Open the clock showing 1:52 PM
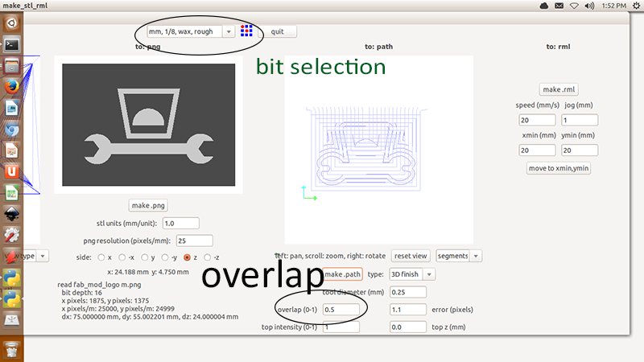Image resolution: width=644 pixels, height=362 pixels. tap(613, 6)
